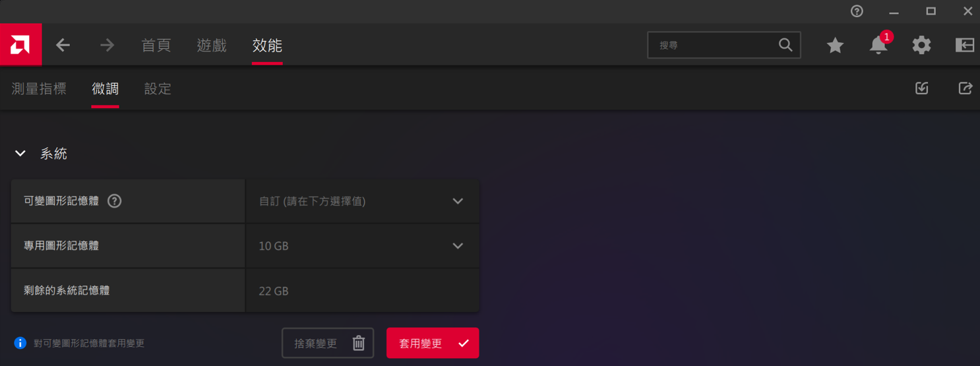The width and height of the screenshot is (980, 366).
Task: Click the export/share profile icon
Action: point(965,88)
